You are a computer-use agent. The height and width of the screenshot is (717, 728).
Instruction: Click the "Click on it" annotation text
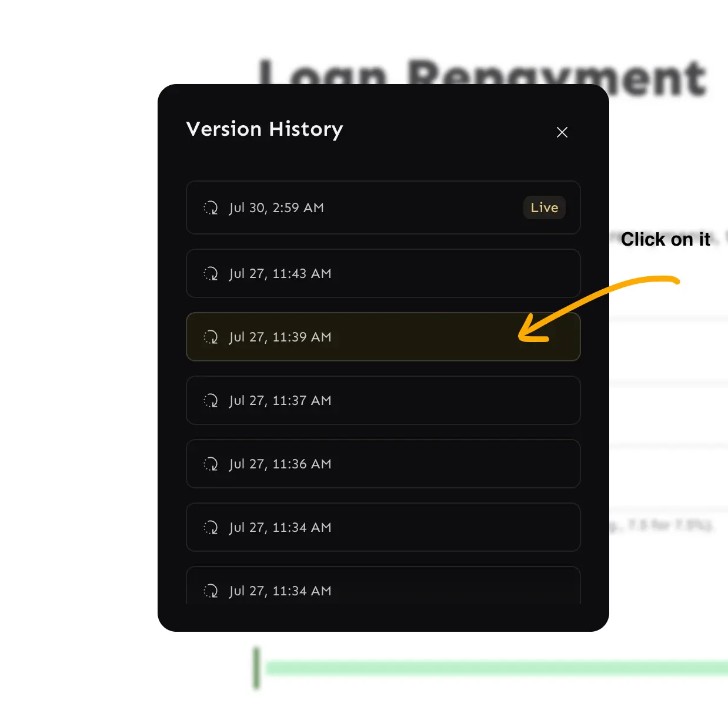(x=666, y=239)
